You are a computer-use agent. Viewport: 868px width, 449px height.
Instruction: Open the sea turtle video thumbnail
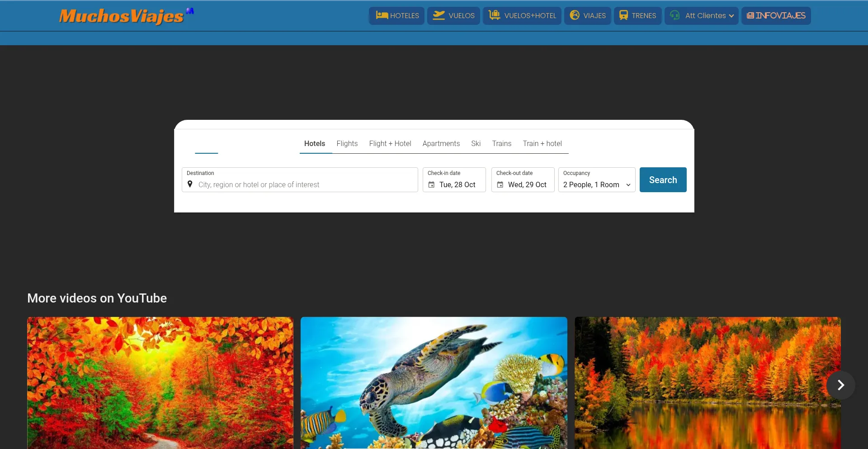coord(434,383)
